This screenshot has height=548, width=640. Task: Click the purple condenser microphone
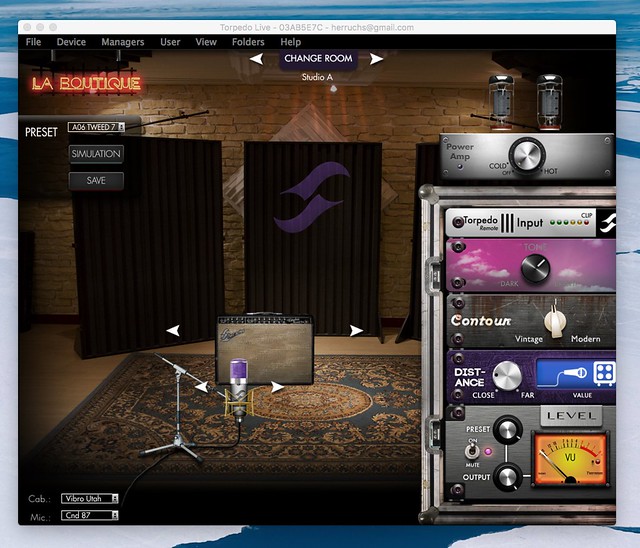pos(238,389)
